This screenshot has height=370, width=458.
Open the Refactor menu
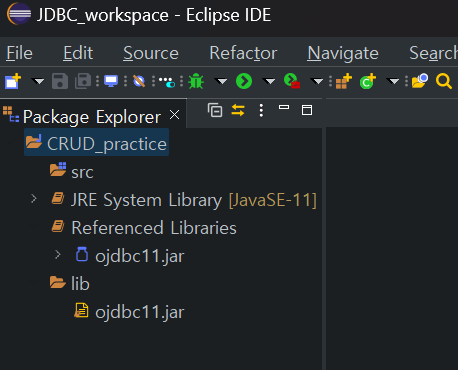pos(243,53)
